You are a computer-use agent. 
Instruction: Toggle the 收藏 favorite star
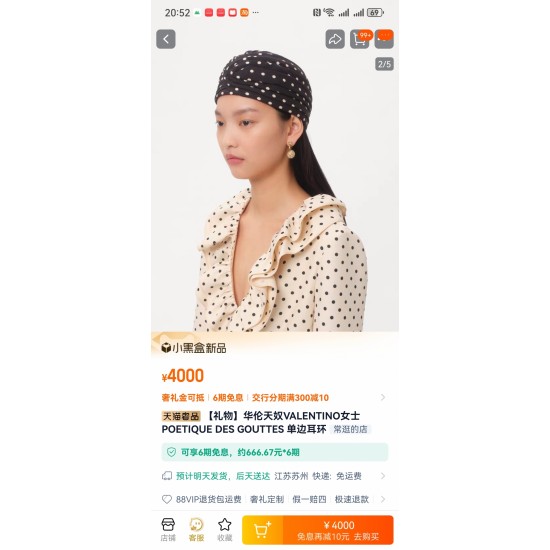click(x=224, y=530)
